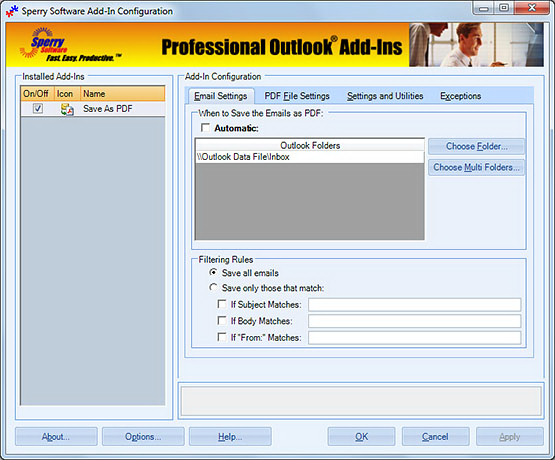Click the Cancel button

435,437
